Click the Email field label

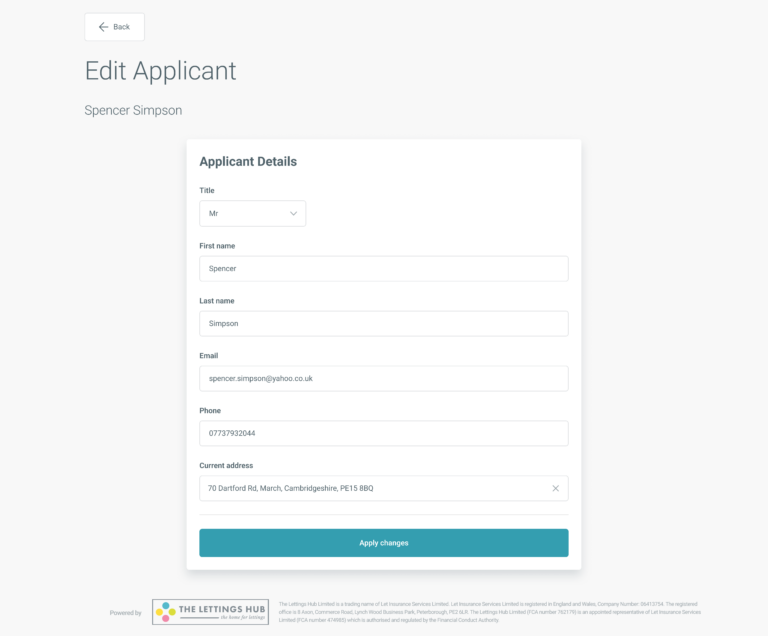(x=209, y=355)
